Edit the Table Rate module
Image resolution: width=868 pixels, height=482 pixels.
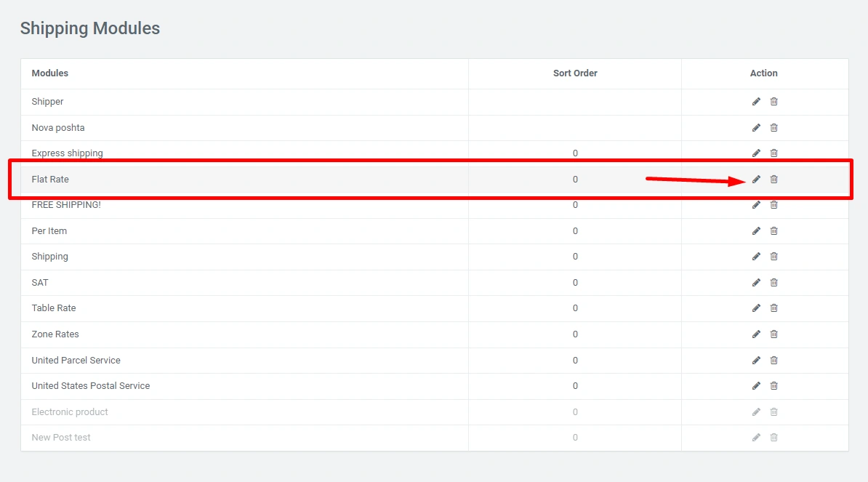756,308
